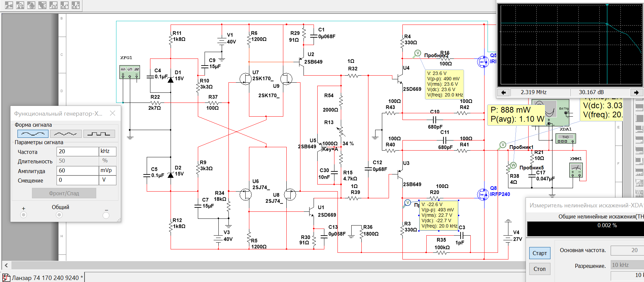Select the Пробник2 voltage probe
The width and height of the screenshot is (644, 282).
[417, 53]
